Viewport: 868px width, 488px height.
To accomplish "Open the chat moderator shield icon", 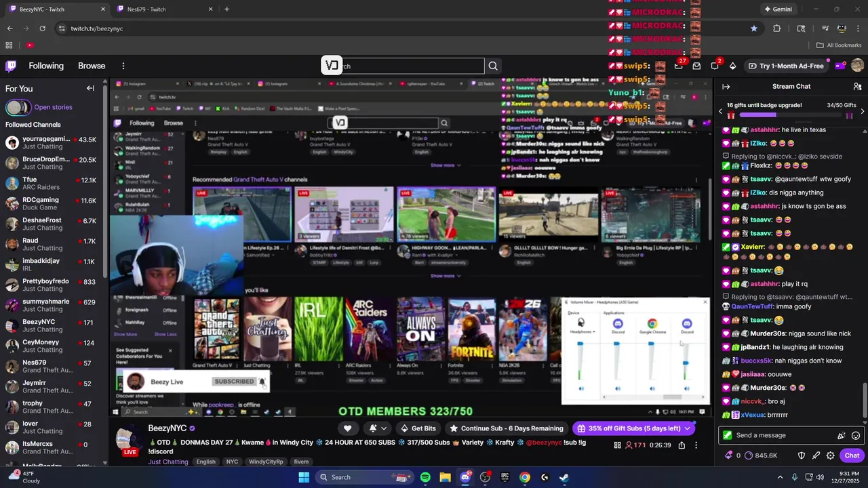I will 801,455.
